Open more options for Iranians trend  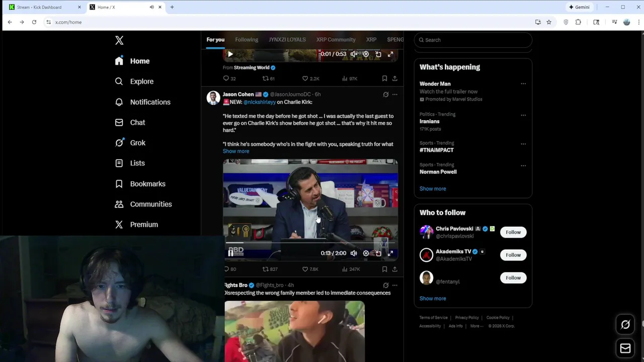(x=523, y=115)
